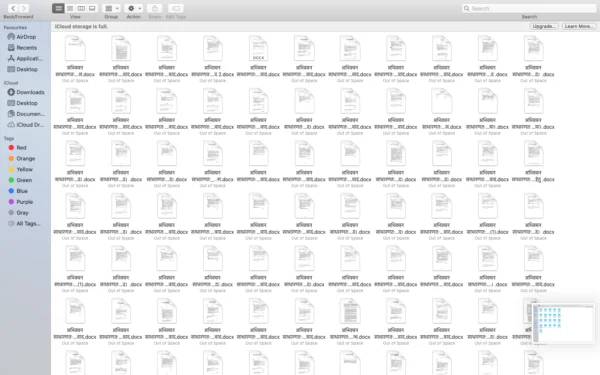Image resolution: width=600 pixels, height=375 pixels.
Task: Open Recents in the sidebar
Action: click(25, 48)
